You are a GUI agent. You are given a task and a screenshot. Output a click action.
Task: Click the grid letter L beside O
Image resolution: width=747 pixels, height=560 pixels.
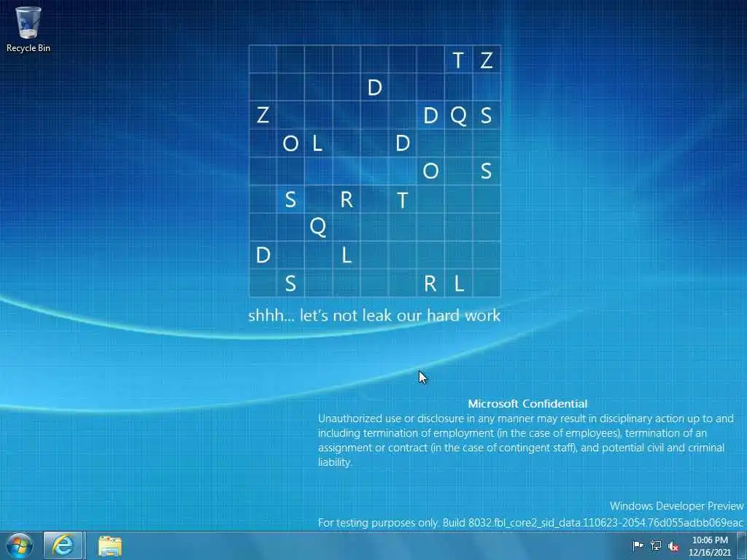coord(317,143)
